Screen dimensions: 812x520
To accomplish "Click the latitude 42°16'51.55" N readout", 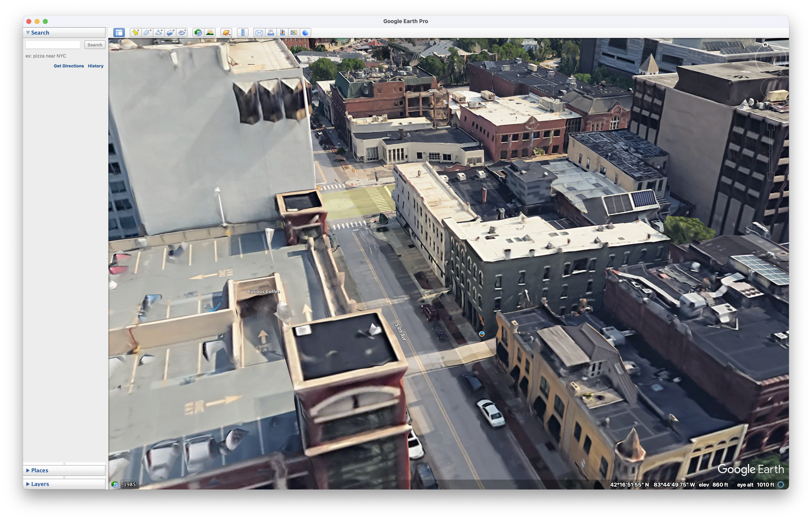I will (x=629, y=485).
